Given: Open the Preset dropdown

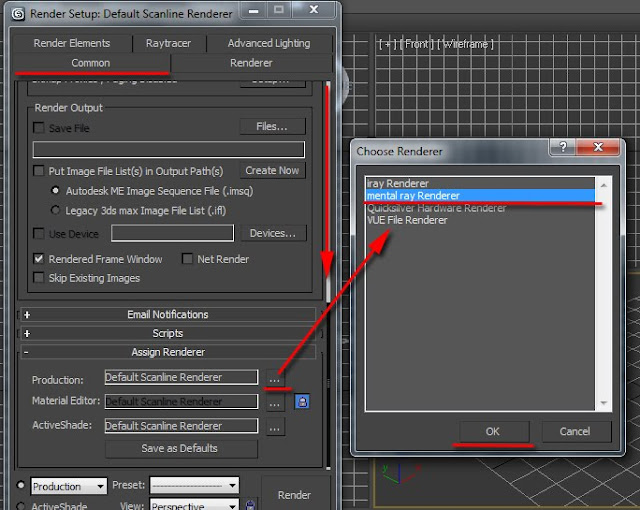Looking at the screenshot, I should click(x=194, y=485).
